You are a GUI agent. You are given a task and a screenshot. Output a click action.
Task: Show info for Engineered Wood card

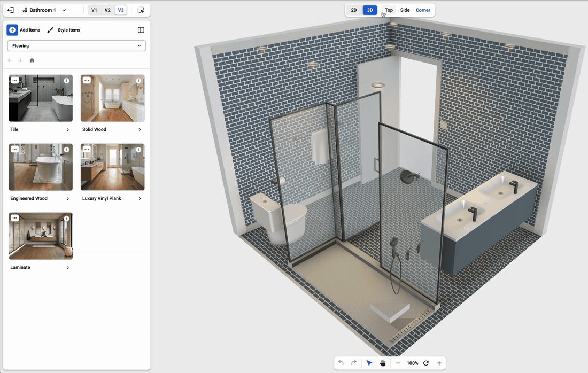coord(66,150)
